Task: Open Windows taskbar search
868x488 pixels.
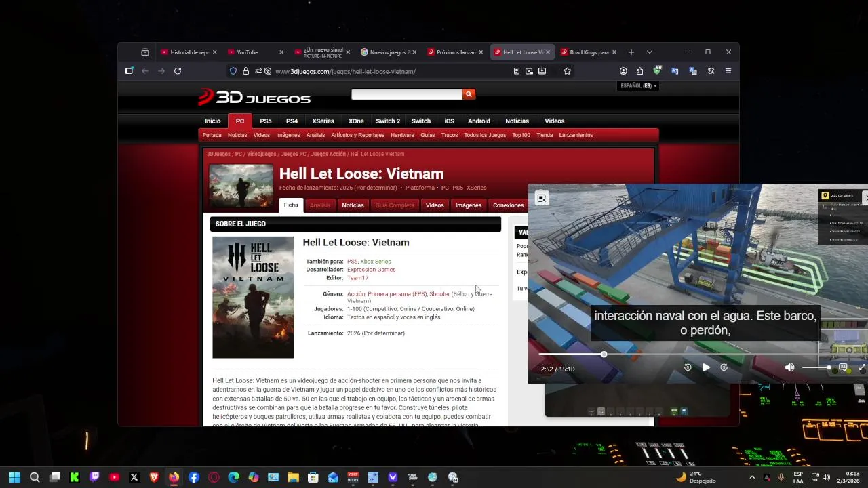Action: tap(35, 478)
